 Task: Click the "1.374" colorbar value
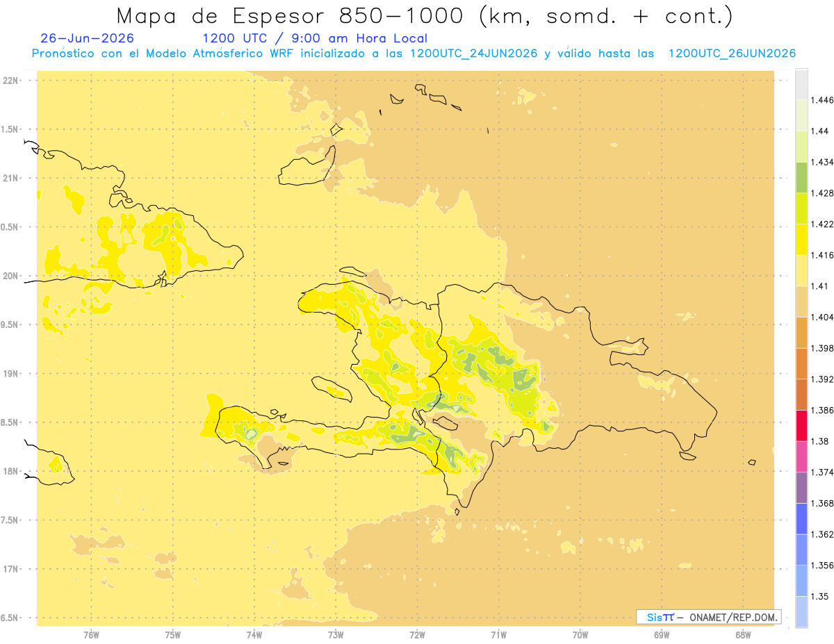click(x=822, y=472)
